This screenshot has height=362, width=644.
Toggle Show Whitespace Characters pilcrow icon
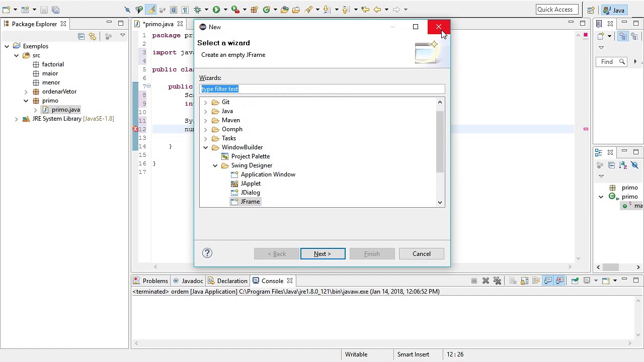click(185, 10)
